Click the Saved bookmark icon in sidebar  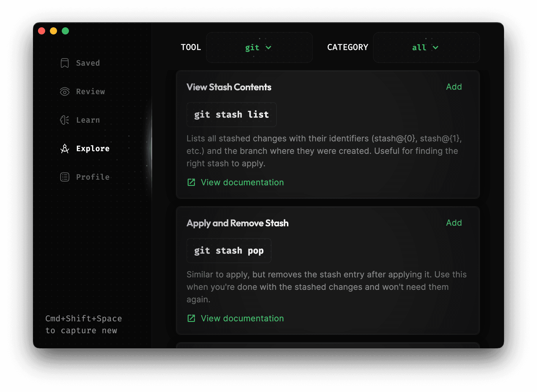point(64,63)
